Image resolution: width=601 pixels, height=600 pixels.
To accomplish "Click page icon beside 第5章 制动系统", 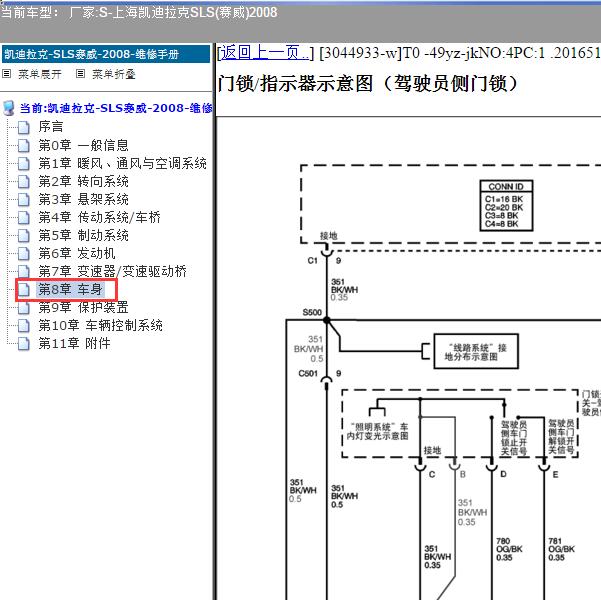I will (x=24, y=235).
